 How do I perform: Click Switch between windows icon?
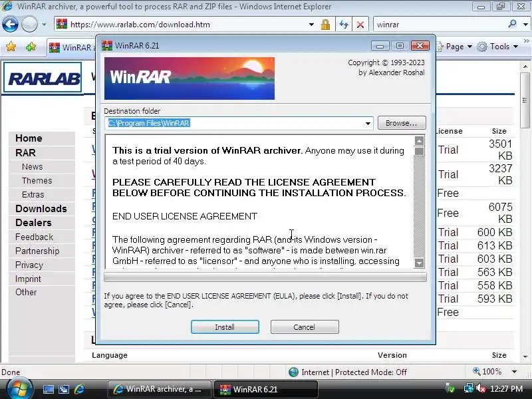64,389
